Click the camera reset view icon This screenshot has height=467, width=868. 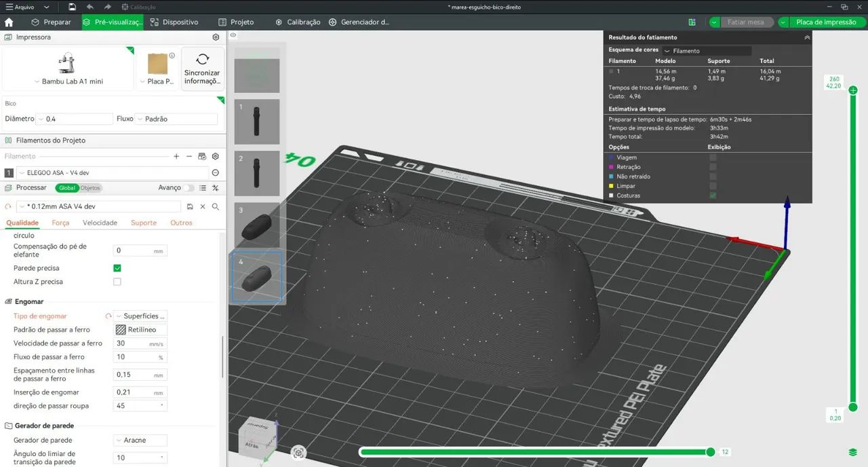click(x=298, y=453)
